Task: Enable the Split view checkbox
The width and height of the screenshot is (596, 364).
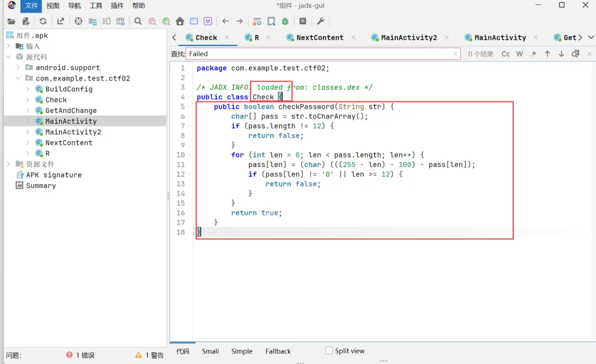Action: [329, 351]
